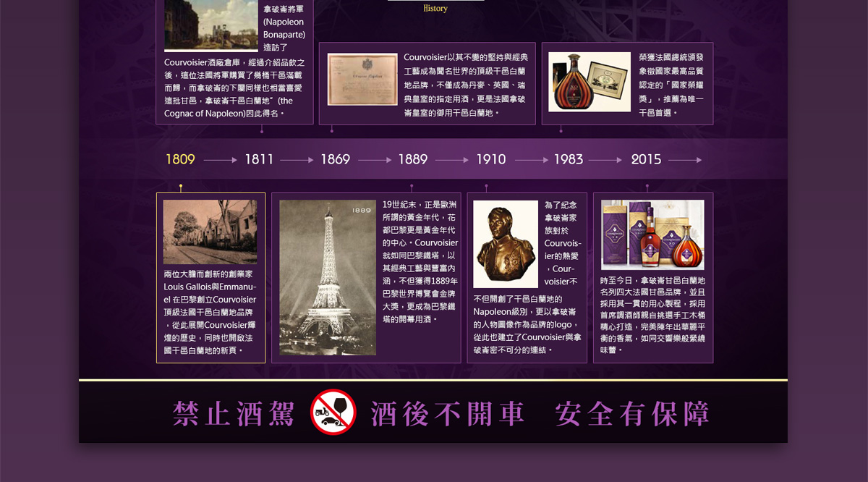Select the 1983 year on the timeline
The height and width of the screenshot is (482, 868).
pyautogui.click(x=569, y=159)
